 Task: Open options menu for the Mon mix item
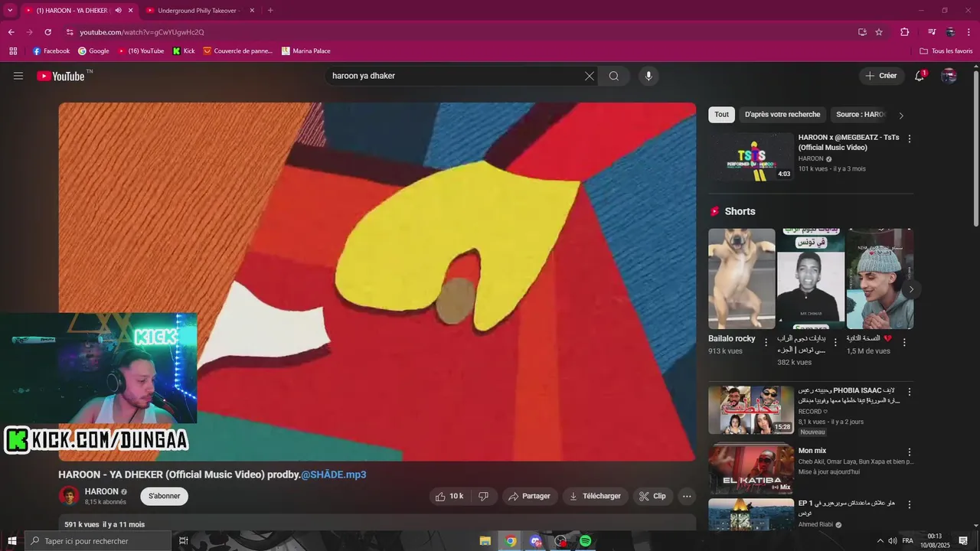click(910, 452)
